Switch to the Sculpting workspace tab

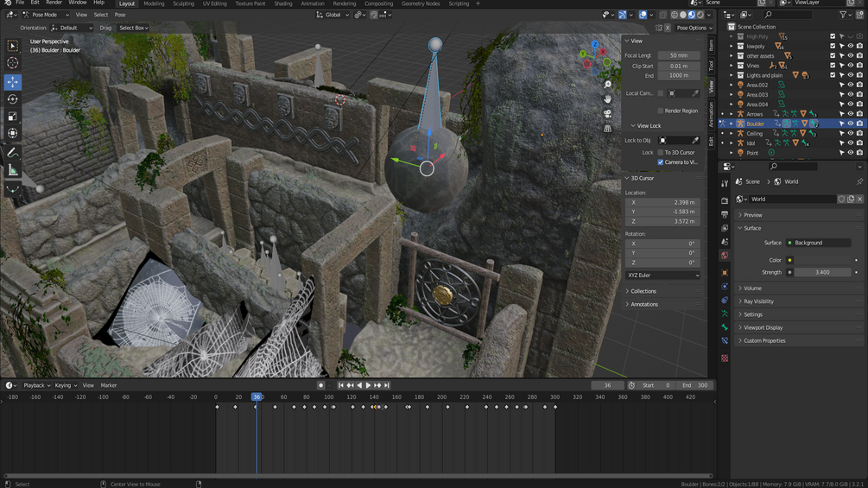(x=183, y=3)
